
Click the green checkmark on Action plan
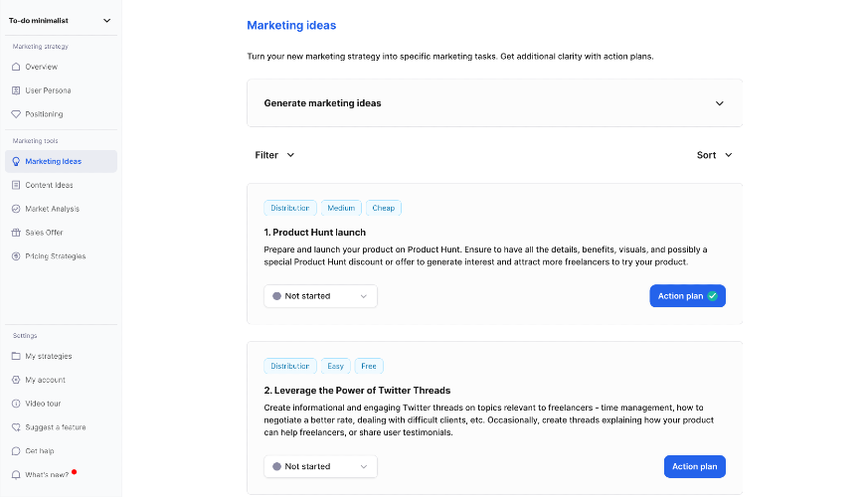pos(713,296)
